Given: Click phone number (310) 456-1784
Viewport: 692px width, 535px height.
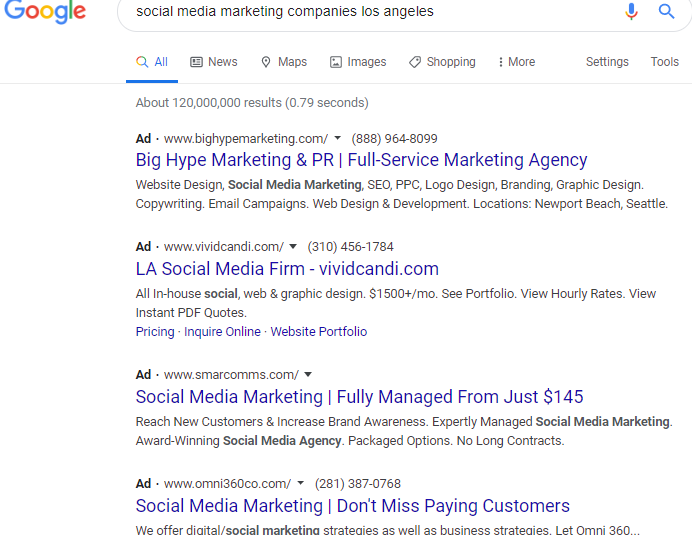Looking at the screenshot, I should tap(350, 247).
